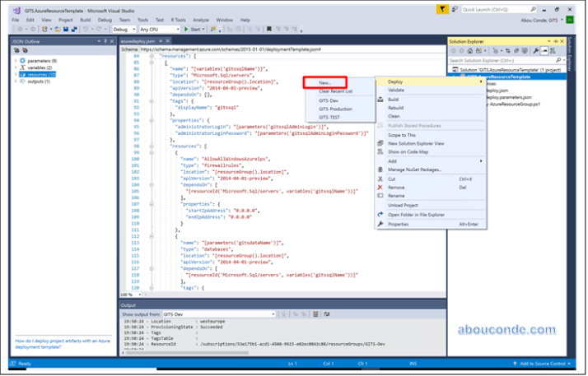Expand the parameters node in JSON Outline
The width and height of the screenshot is (588, 376).
click(x=16, y=59)
